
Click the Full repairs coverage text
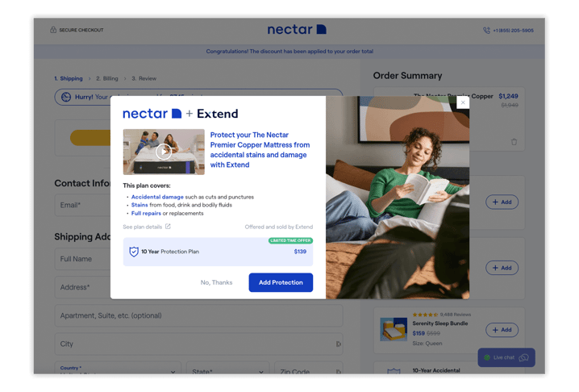(146, 214)
